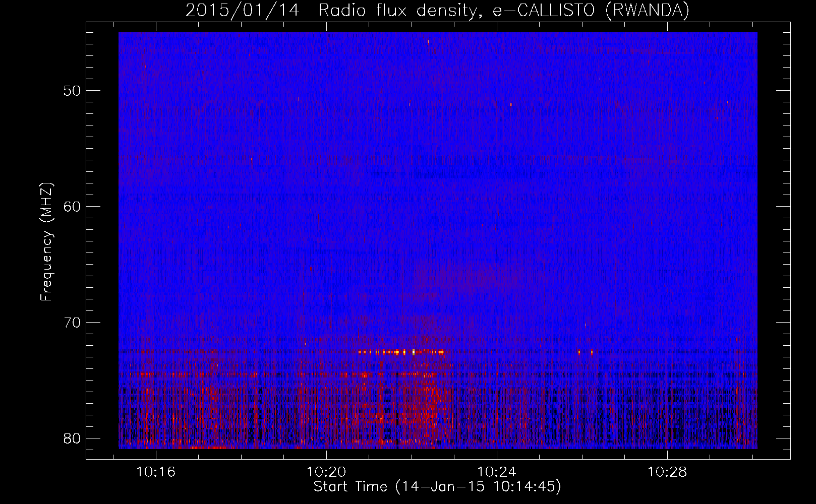Click the '10:16' time tick label
Image resolution: width=816 pixels, height=504 pixels.
(x=156, y=472)
